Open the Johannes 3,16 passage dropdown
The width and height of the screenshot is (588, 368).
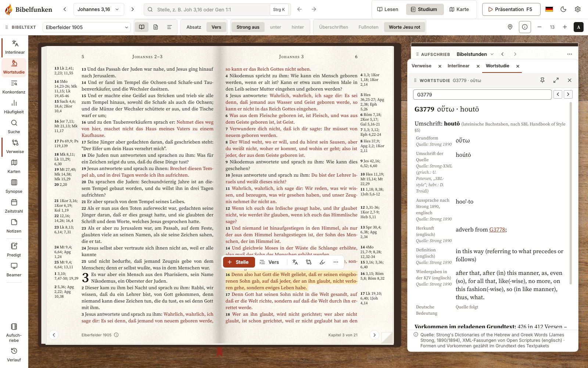98,9
